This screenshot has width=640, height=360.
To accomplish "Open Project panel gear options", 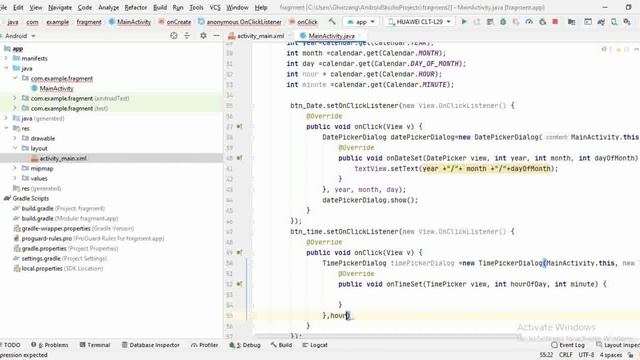I will coord(203,36).
